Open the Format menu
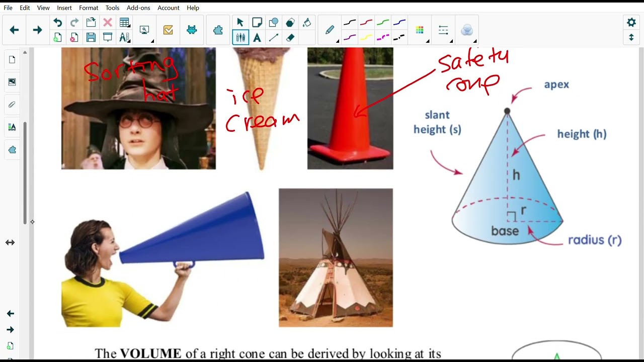Image resolution: width=644 pixels, height=362 pixels. click(89, 8)
